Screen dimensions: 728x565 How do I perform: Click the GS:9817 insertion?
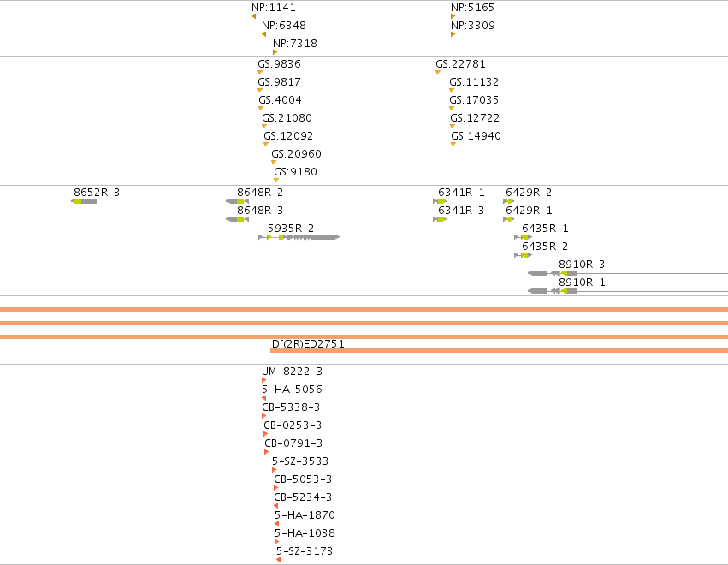coord(279,82)
